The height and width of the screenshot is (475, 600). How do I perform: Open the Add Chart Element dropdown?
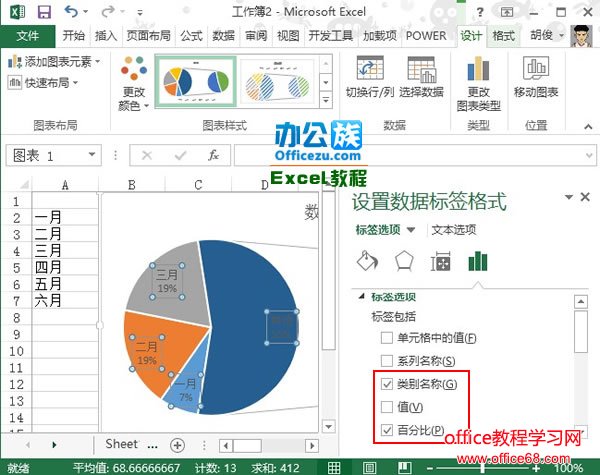[x=54, y=61]
